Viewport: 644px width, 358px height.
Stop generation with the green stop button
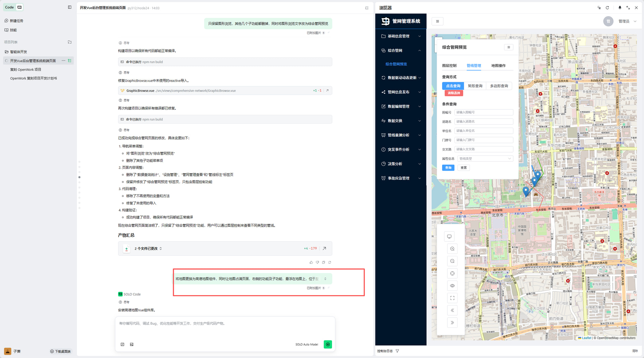[328, 344]
